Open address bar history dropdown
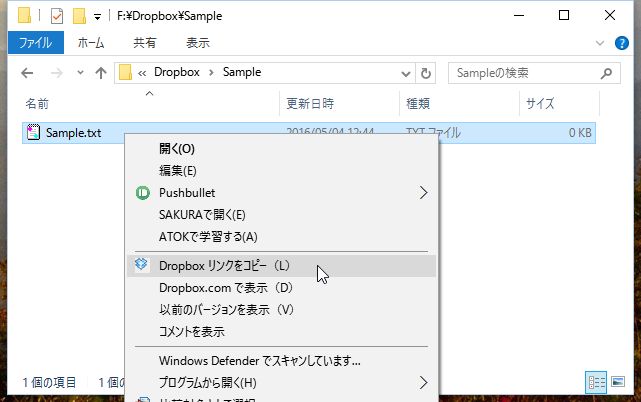The image size is (641, 402). tap(406, 74)
